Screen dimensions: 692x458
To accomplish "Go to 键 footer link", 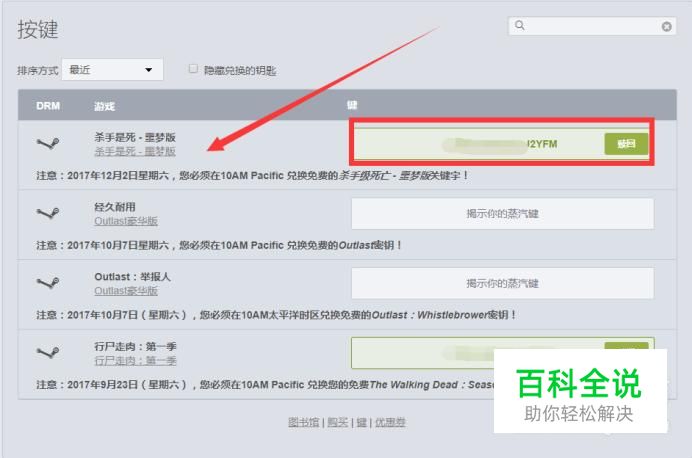I will coord(361,422).
